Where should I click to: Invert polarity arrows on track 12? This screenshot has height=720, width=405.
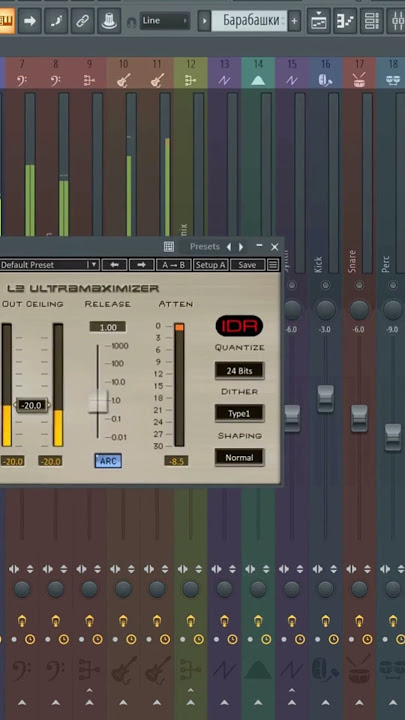pyautogui.click(x=199, y=569)
